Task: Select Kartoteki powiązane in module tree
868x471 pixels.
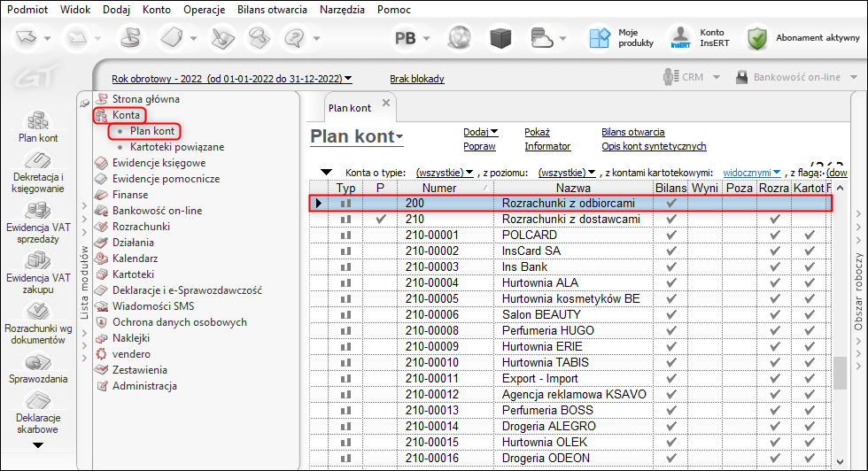Action: (x=177, y=147)
